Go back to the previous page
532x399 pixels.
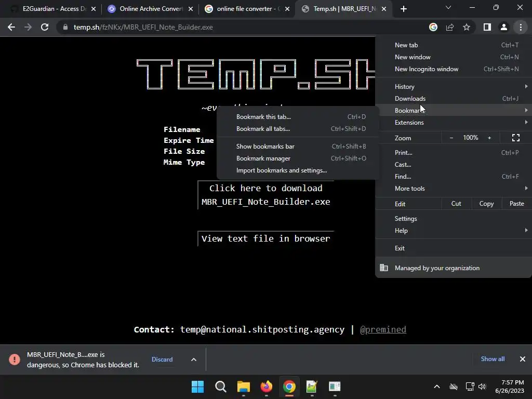[11, 27]
